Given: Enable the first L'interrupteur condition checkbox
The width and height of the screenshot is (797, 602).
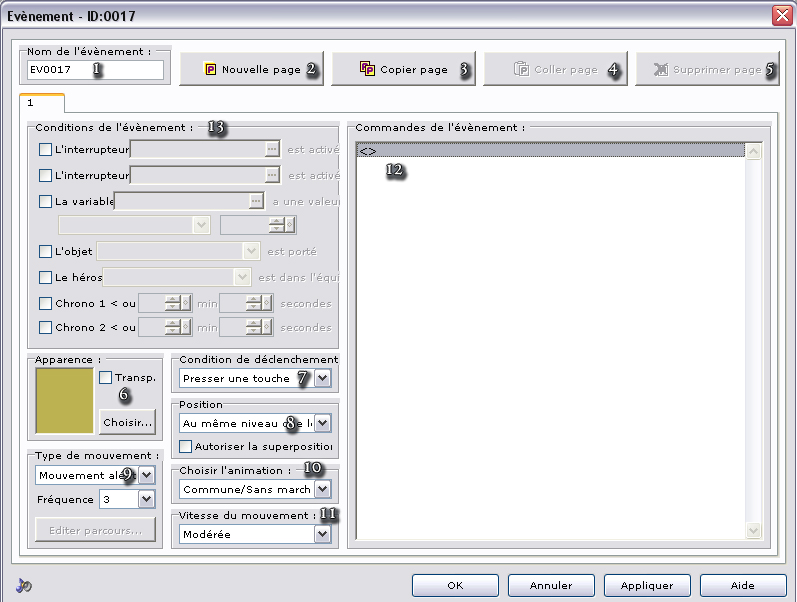Looking at the screenshot, I should click(45, 149).
